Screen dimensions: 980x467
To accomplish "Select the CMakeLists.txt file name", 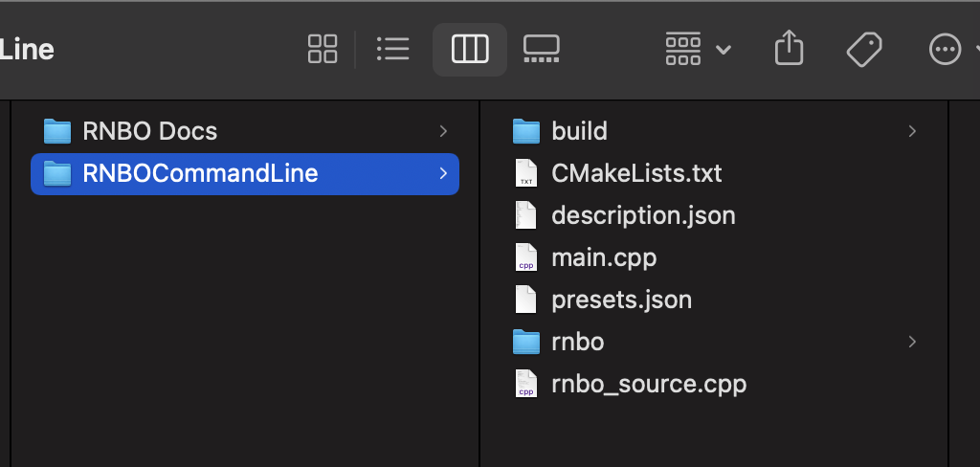I will [x=636, y=173].
